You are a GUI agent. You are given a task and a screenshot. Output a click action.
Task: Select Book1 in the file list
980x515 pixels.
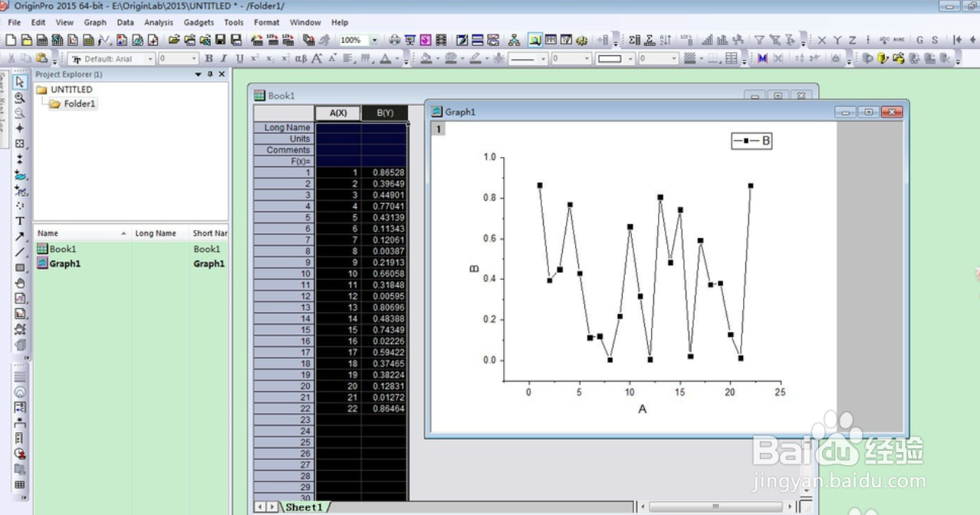point(63,249)
